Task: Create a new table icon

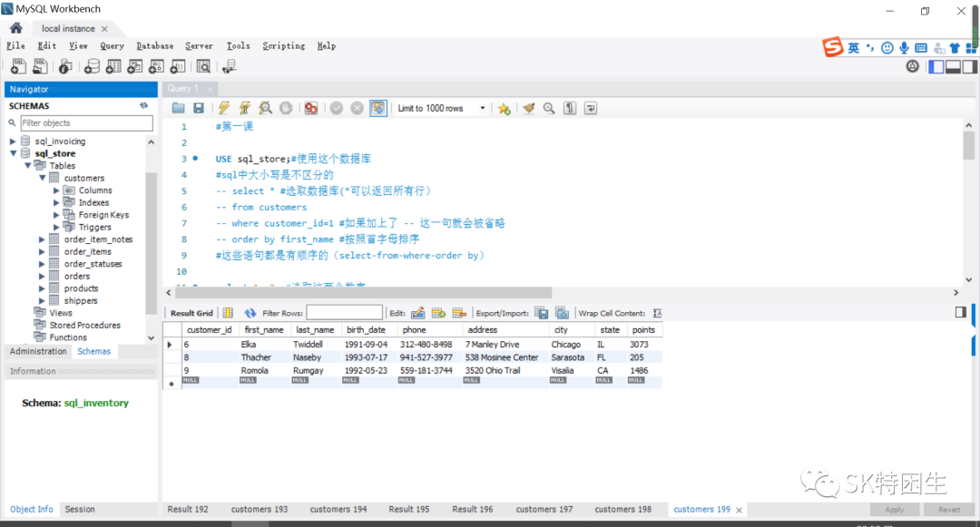Action: click(x=113, y=66)
